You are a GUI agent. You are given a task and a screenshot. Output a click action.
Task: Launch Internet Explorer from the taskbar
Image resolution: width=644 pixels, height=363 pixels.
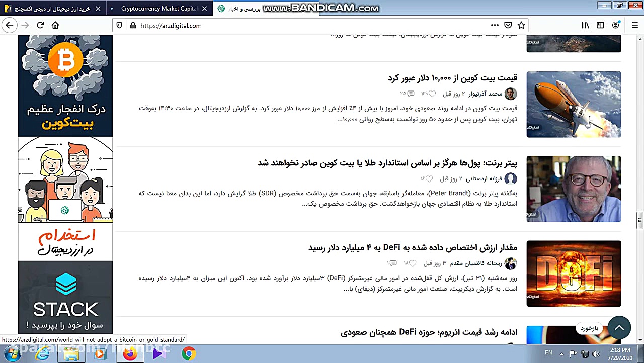click(42, 354)
